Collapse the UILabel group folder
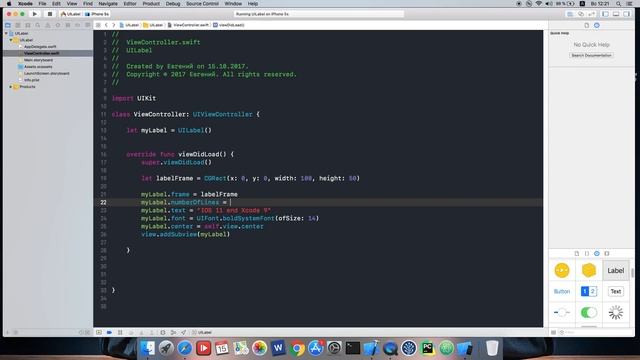This screenshot has width=640, height=360. pos(11,40)
